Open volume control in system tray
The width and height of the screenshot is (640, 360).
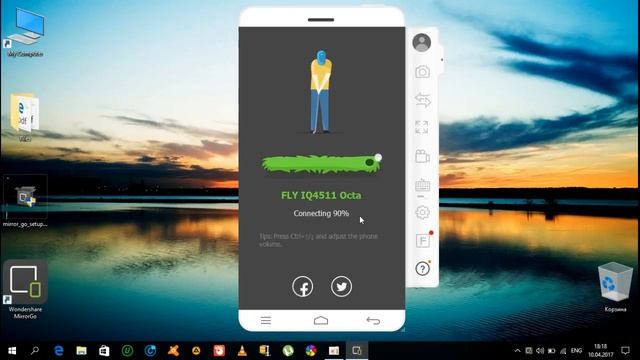540,351
